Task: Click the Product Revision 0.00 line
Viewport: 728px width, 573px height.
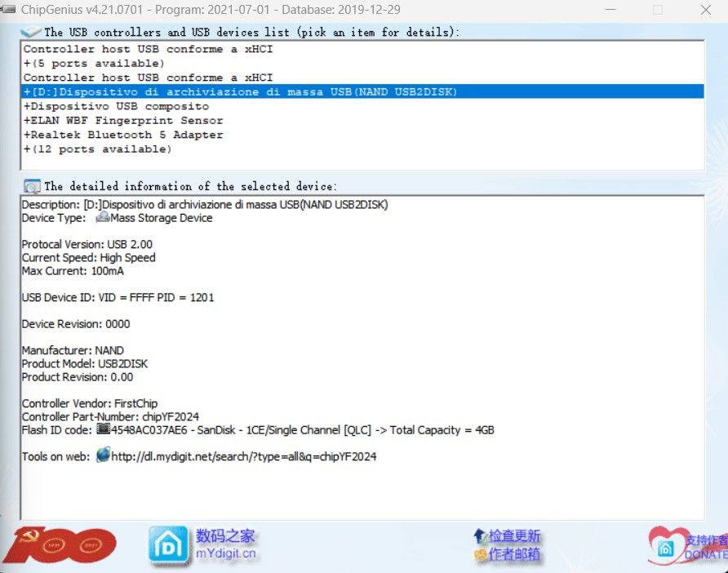Action: [x=78, y=377]
